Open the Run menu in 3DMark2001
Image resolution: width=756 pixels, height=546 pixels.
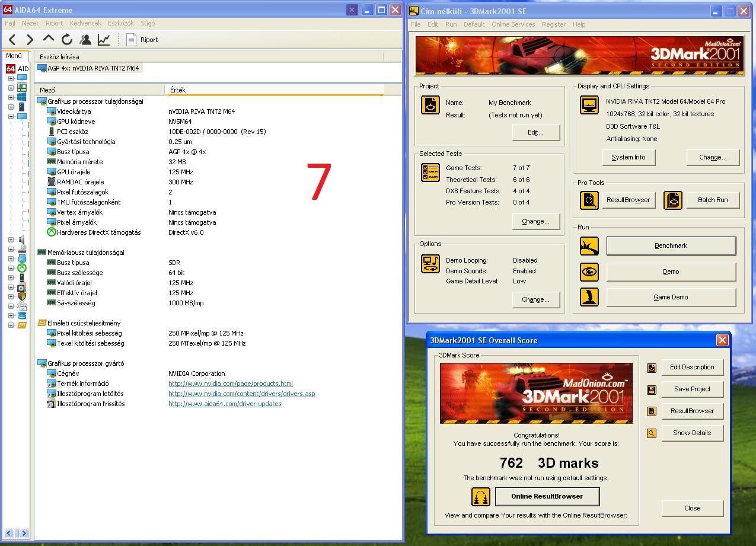[451, 24]
